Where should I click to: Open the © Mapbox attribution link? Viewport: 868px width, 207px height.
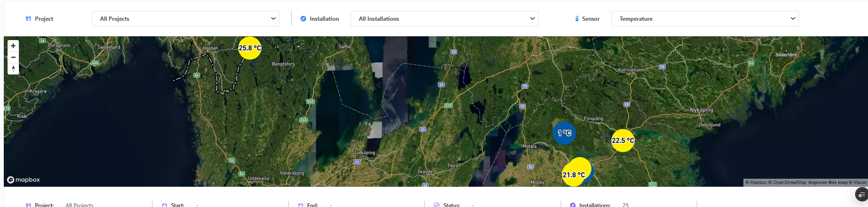pyautogui.click(x=756, y=182)
